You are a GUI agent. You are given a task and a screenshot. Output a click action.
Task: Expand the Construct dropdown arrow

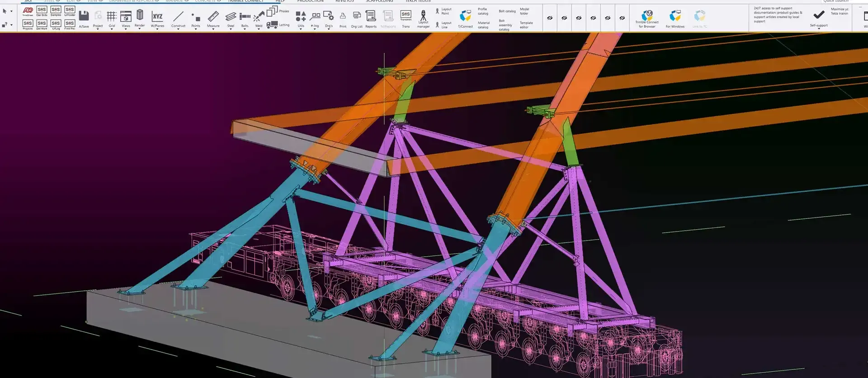point(178,29)
